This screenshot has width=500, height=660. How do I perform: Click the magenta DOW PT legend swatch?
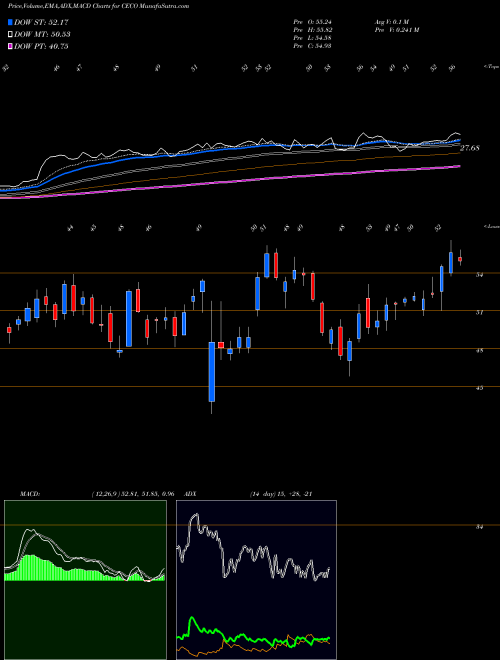11,46
